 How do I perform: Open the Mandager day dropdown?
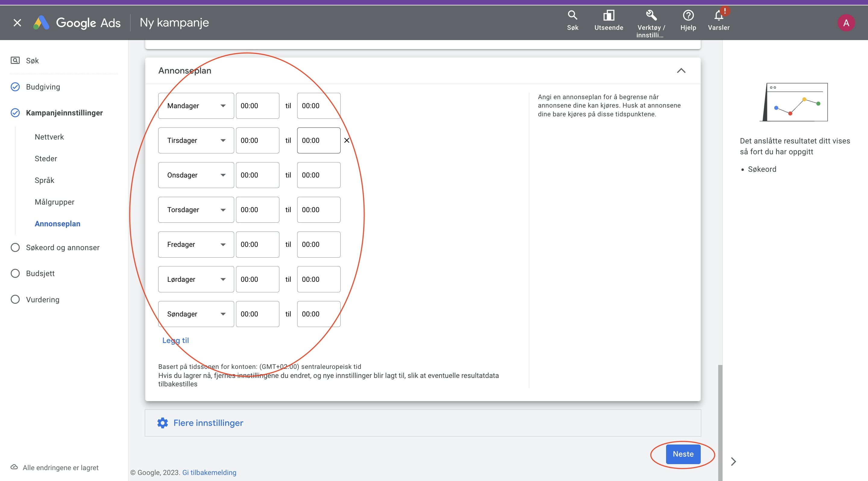(x=196, y=106)
